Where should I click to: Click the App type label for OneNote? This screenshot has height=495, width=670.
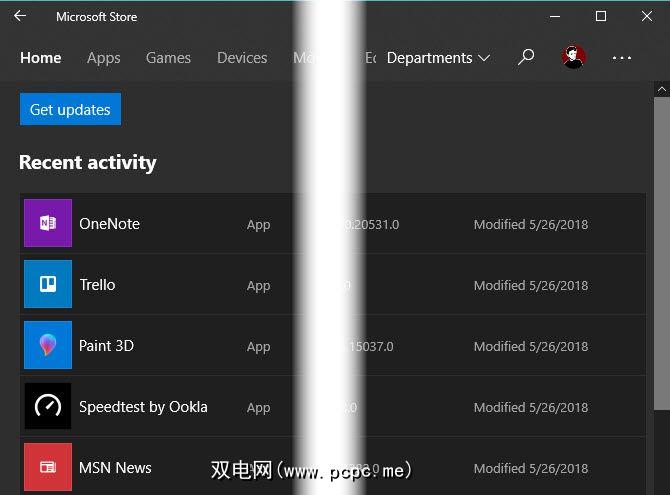click(259, 225)
